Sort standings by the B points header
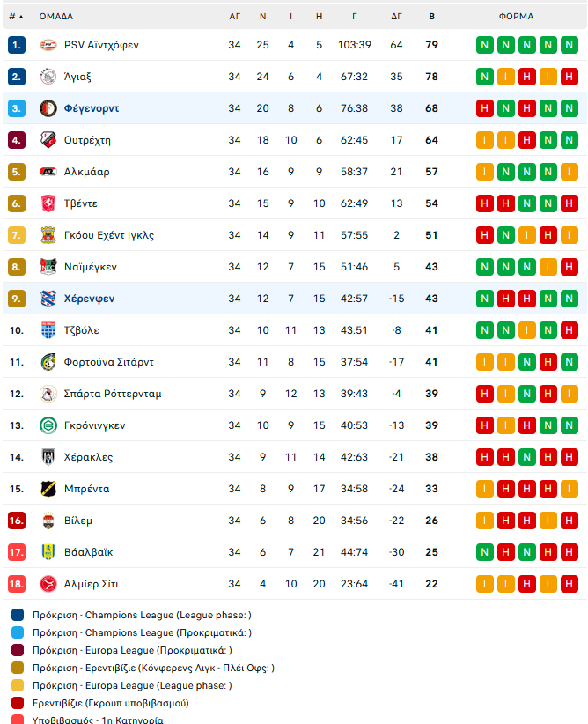 [431, 17]
